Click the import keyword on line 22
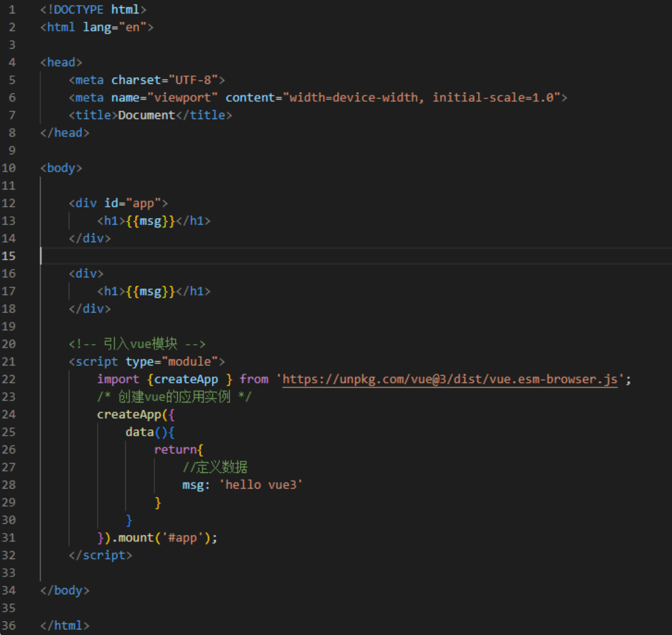Viewport: 672px width, 635px height. tap(118, 380)
